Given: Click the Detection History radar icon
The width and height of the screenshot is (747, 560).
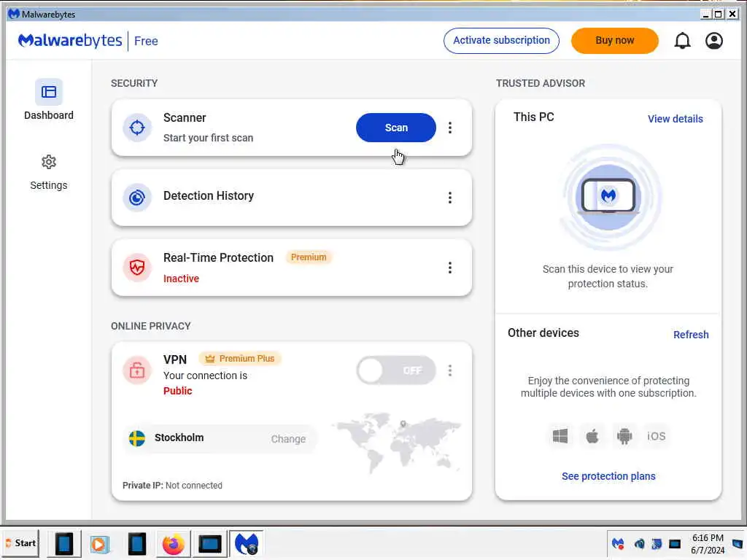Looking at the screenshot, I should coord(137,198).
